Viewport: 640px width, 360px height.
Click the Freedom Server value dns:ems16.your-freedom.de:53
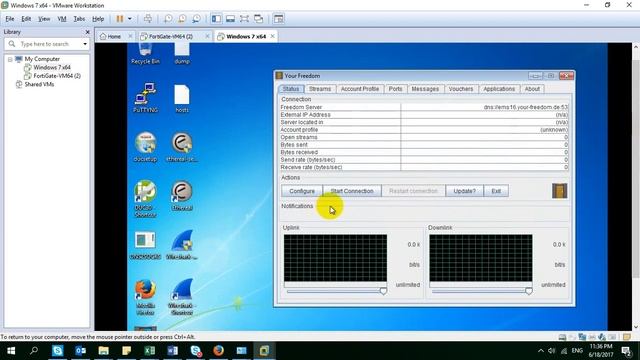coord(526,107)
